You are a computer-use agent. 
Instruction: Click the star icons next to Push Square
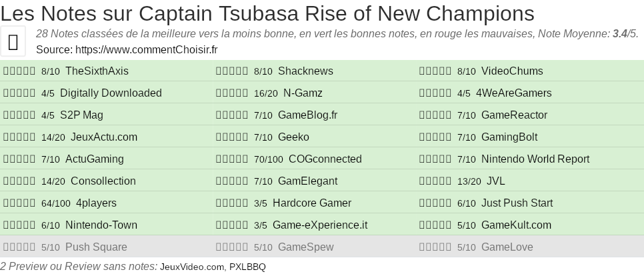click(19, 247)
